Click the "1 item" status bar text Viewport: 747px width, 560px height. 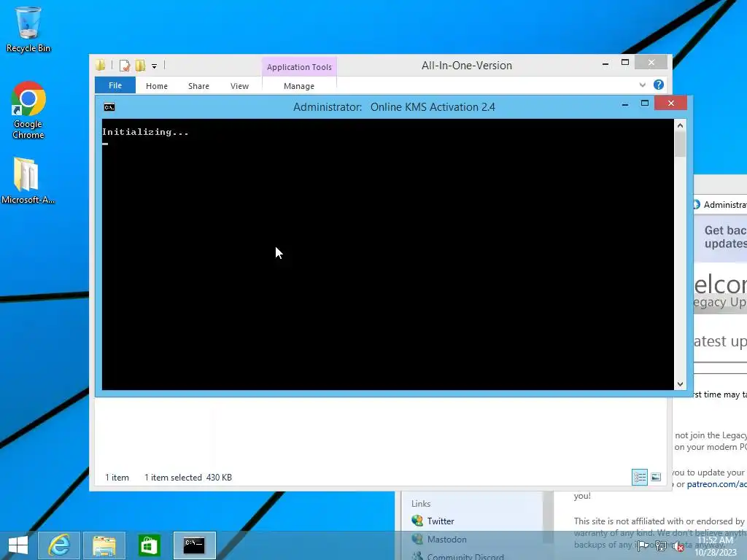click(x=117, y=477)
